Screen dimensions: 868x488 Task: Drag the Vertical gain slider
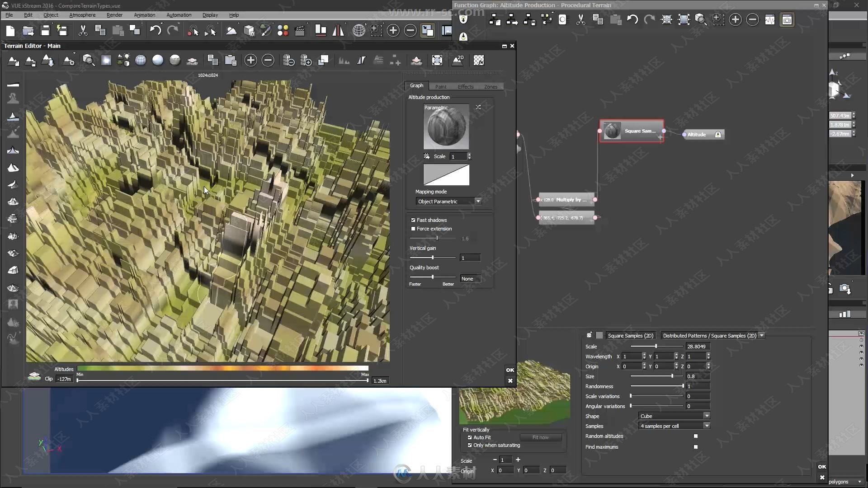pyautogui.click(x=432, y=257)
